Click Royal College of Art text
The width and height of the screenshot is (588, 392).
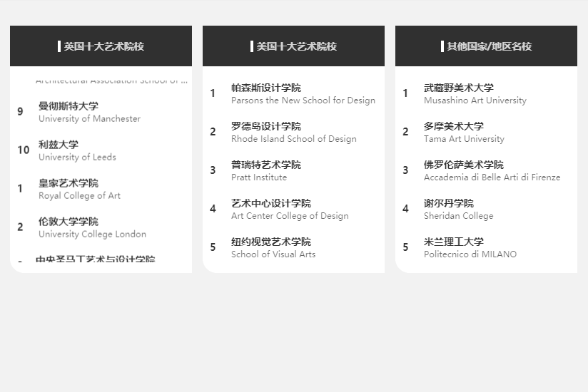(79, 196)
